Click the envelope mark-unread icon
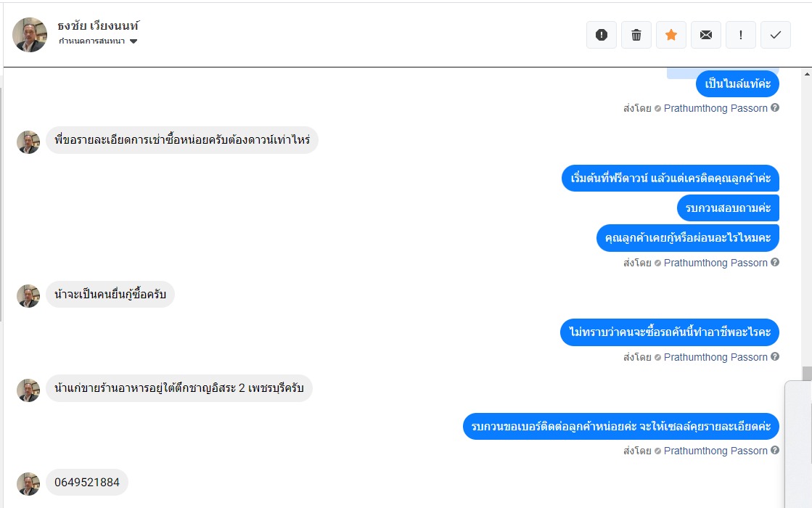This screenshot has height=508, width=812. pos(706,35)
